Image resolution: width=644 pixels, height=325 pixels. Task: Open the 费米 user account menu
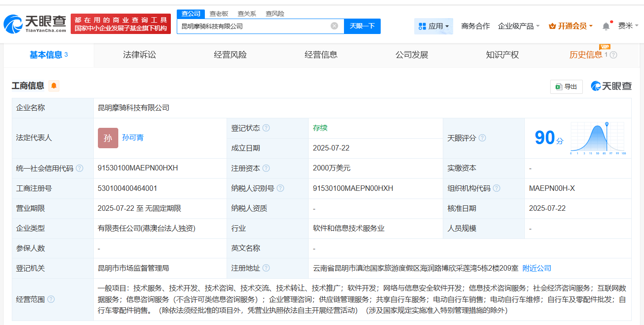coord(628,26)
